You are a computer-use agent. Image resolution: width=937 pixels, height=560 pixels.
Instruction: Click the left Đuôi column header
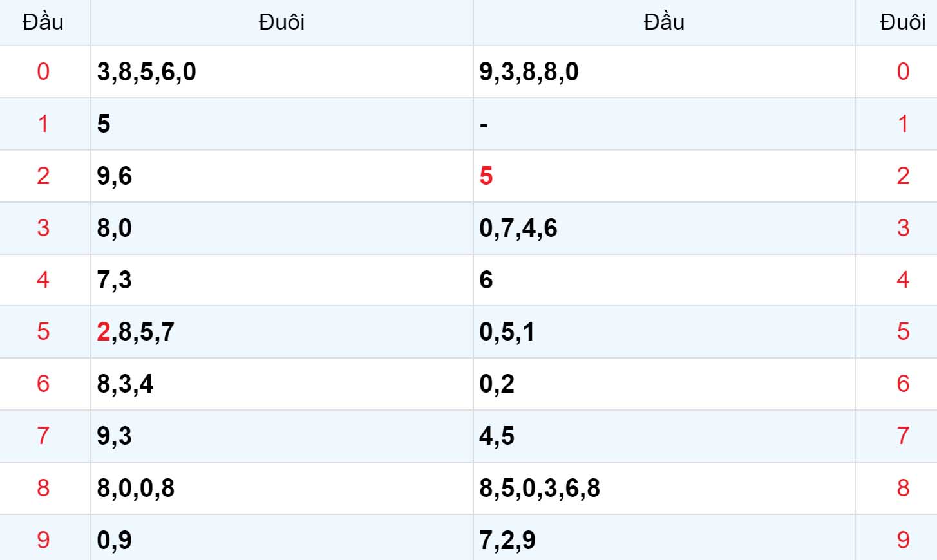point(281,23)
